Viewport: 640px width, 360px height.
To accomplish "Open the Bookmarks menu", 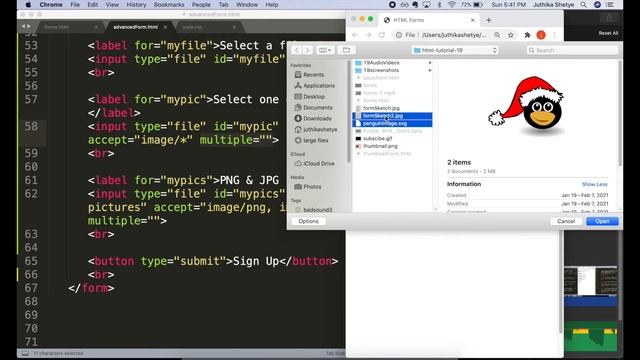I will click(169, 5).
